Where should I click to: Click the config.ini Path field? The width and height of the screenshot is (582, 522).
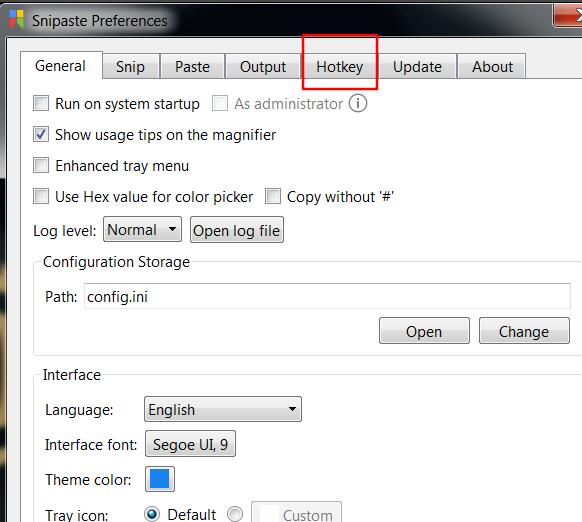(327, 296)
